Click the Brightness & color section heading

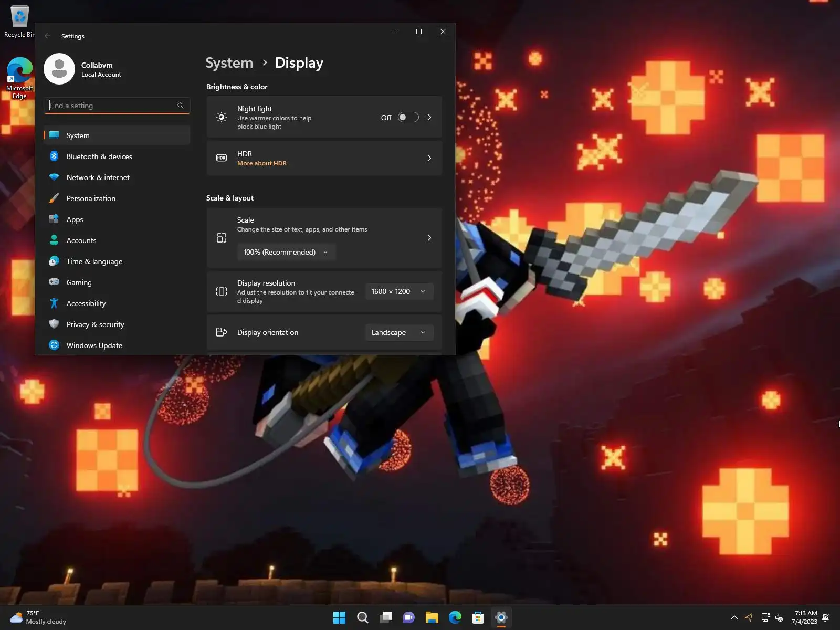coord(237,87)
